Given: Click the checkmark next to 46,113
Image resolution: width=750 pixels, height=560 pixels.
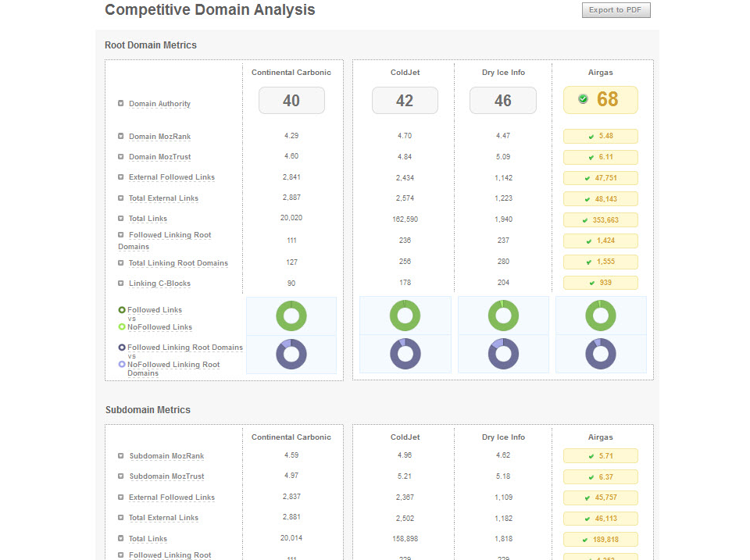Looking at the screenshot, I should coord(587,519).
